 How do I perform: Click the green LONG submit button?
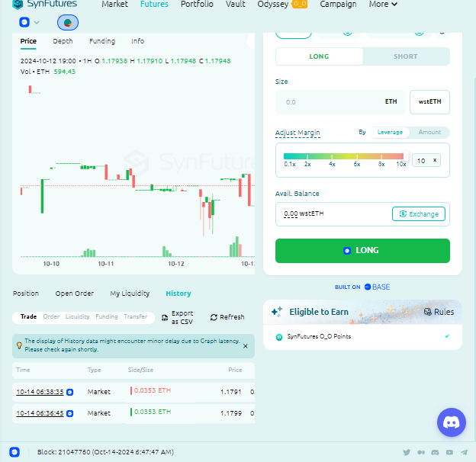tap(362, 251)
